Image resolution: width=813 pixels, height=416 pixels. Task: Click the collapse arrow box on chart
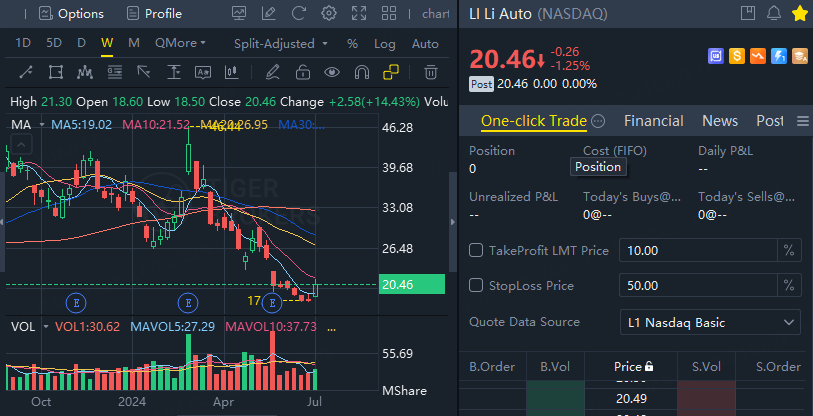tap(23, 144)
